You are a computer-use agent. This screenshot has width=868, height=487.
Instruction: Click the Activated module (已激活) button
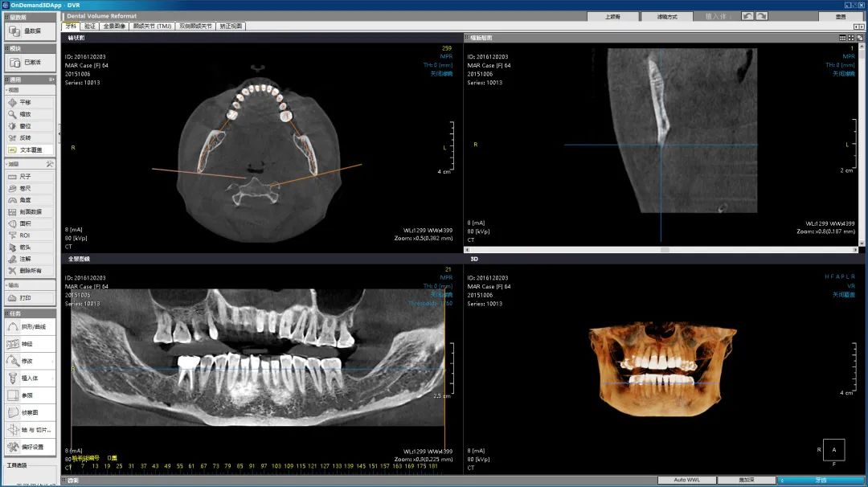click(30, 63)
